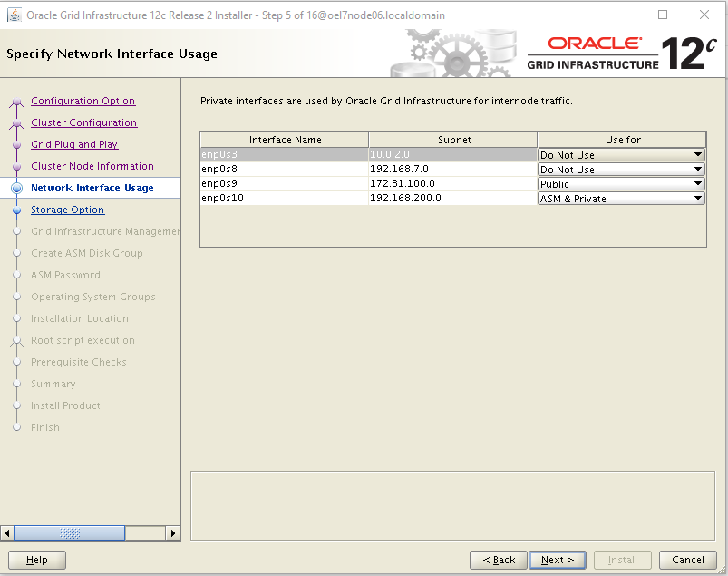Open Help for this installer page
Screen dimensions: 728x576
coord(37,560)
